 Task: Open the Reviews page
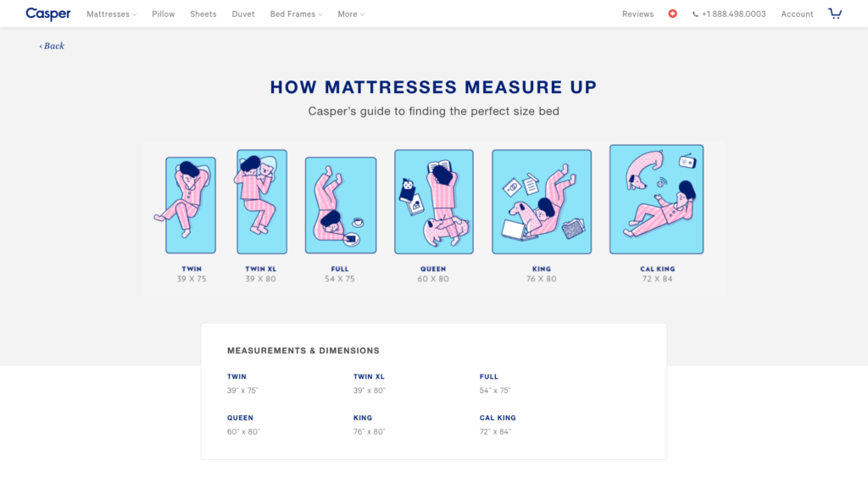pos(637,14)
